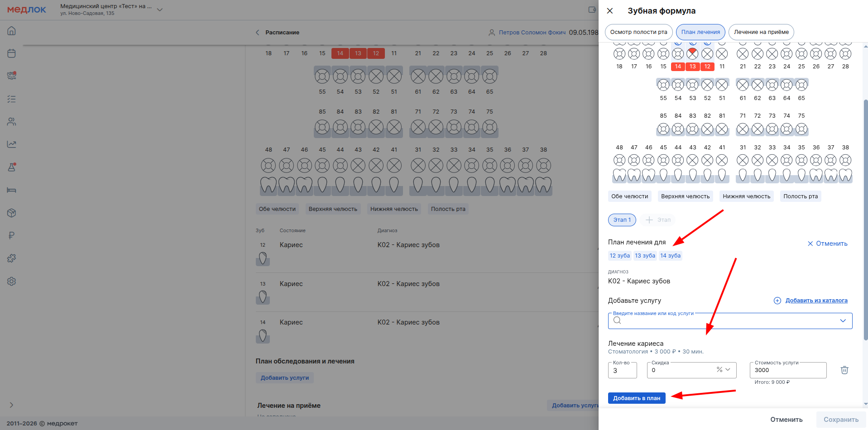Click the Кол-во quantity input field
The image size is (868, 430).
(x=622, y=370)
